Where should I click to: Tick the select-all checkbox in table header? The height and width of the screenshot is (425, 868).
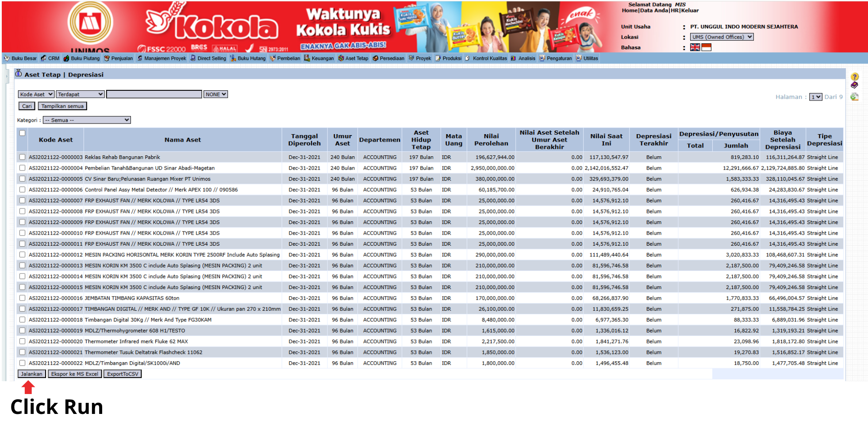click(x=22, y=133)
